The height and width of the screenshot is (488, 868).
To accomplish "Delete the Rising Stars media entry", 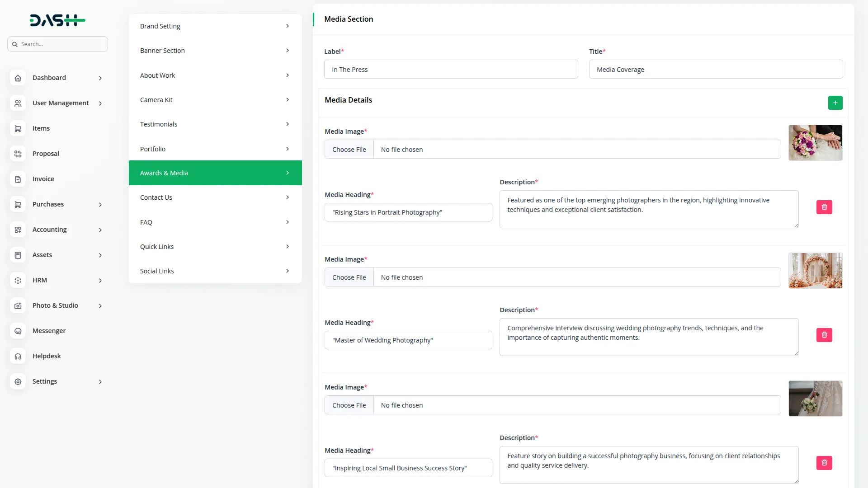I will pos(824,207).
